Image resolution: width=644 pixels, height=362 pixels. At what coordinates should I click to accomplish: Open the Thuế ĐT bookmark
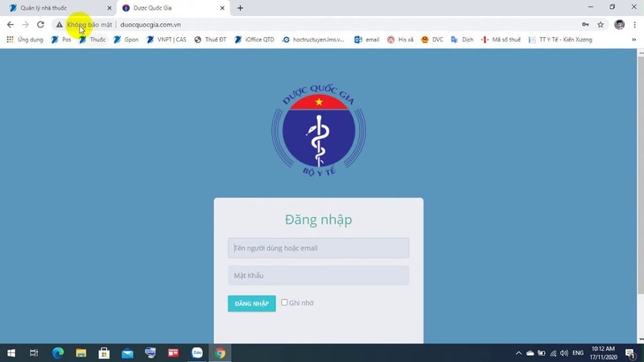210,39
